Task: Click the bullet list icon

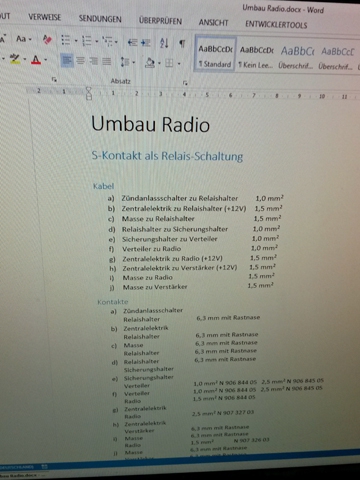Action: pyautogui.click(x=66, y=40)
